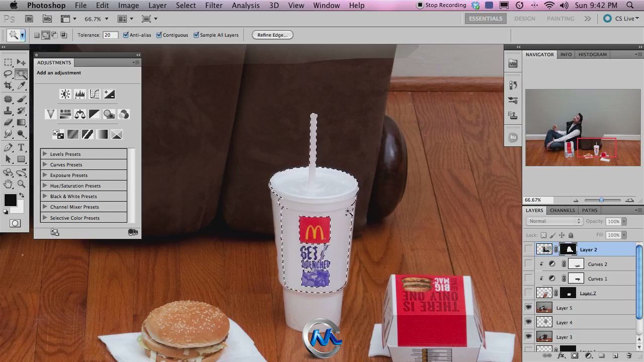Select the Eraser tool
This screenshot has width=644, height=362.
coord(8,122)
